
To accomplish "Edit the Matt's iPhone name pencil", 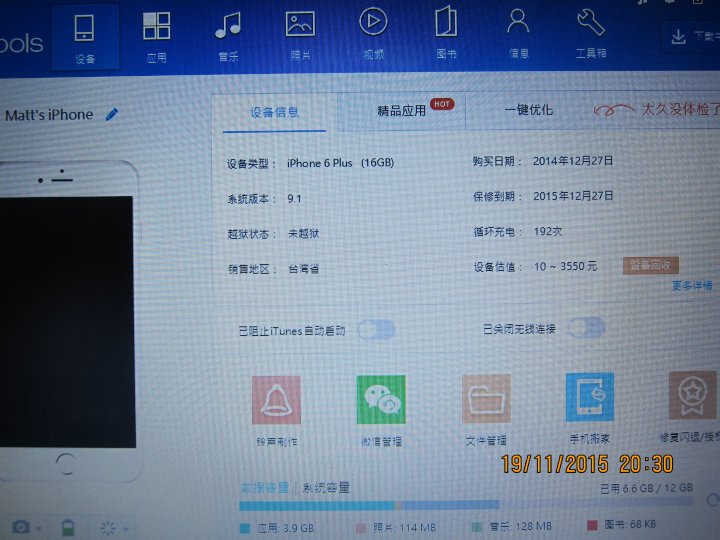I will tap(112, 114).
